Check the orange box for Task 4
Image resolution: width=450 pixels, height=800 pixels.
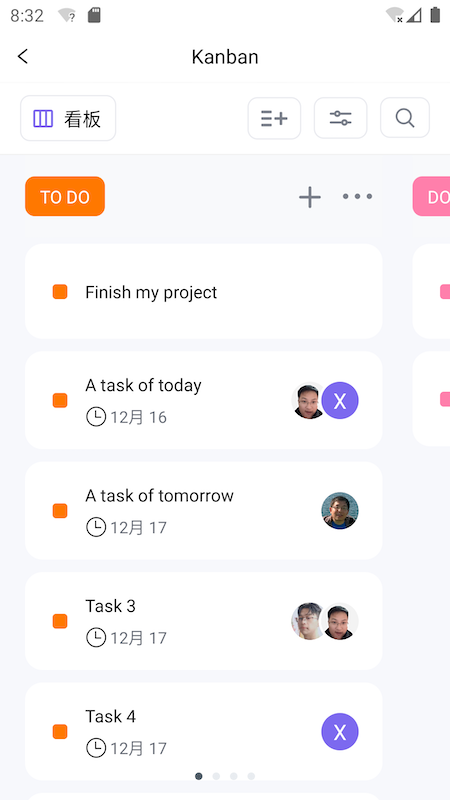(60, 732)
